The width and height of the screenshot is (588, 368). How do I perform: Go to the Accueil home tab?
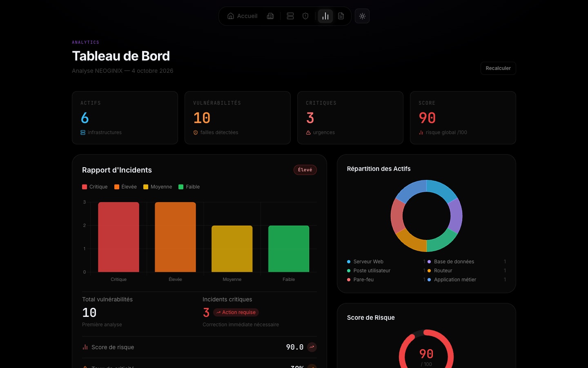tap(242, 16)
